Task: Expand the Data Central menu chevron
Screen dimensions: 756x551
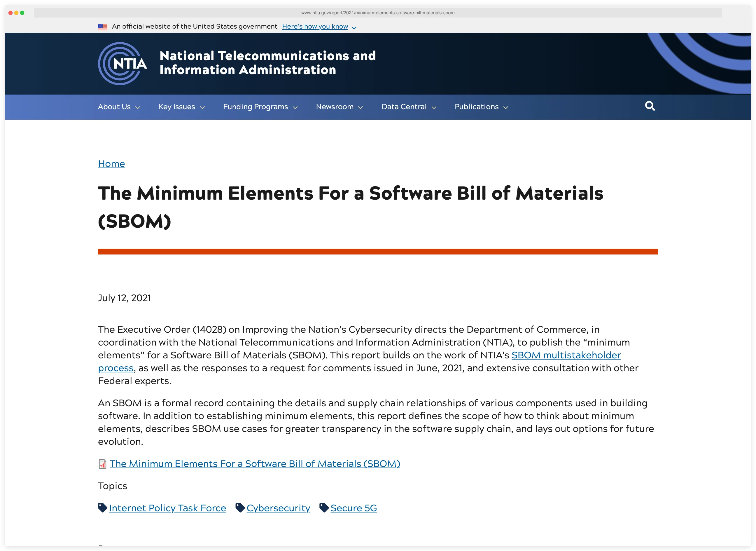Action: pyautogui.click(x=434, y=107)
